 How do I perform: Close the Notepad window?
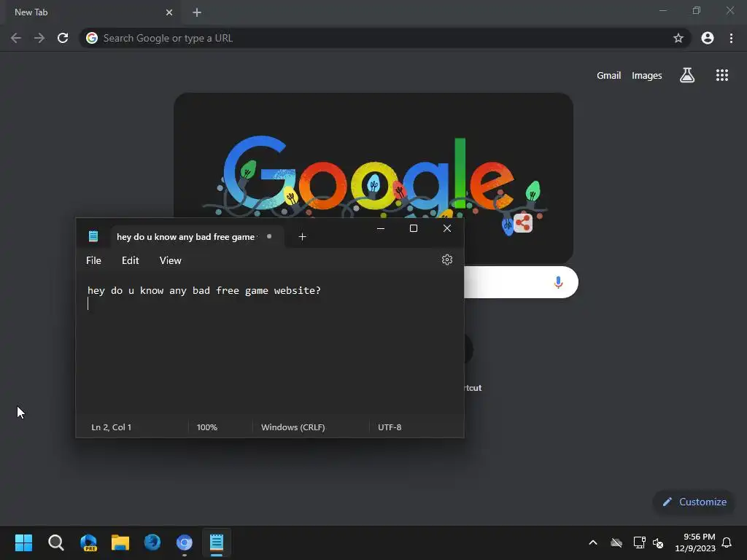click(447, 228)
